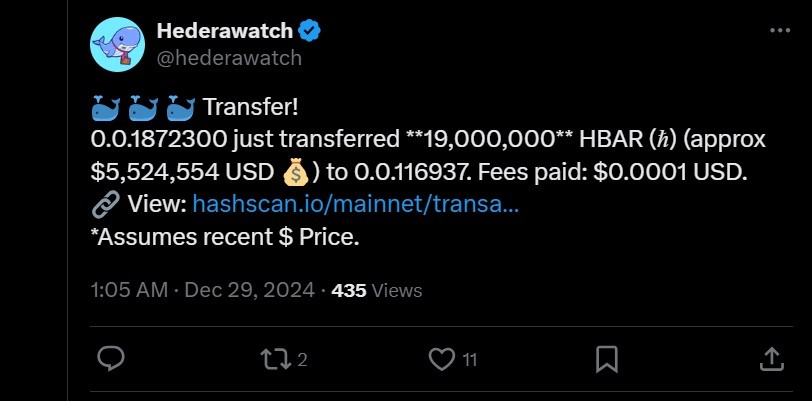Click the reply speech bubble icon
This screenshot has width=812, height=401.
[x=111, y=358]
